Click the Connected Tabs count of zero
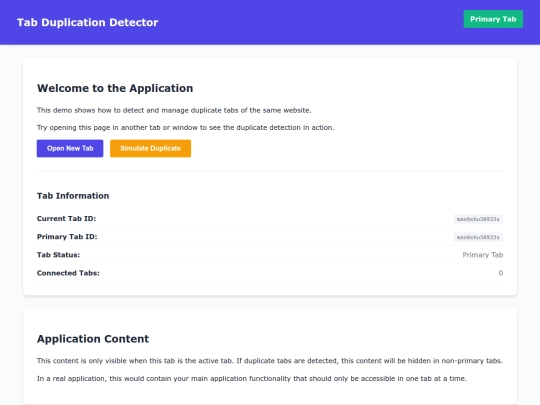Screen dimensions: 540x405 (x=501, y=273)
